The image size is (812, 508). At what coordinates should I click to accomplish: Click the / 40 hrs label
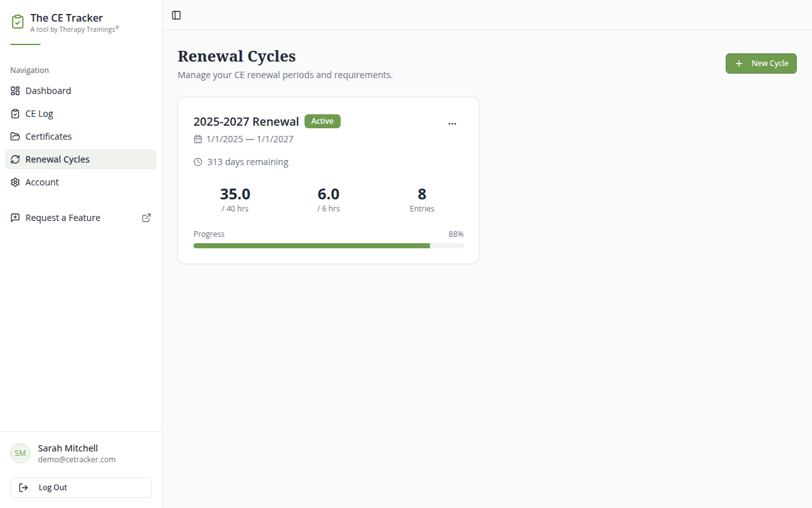[x=235, y=209]
